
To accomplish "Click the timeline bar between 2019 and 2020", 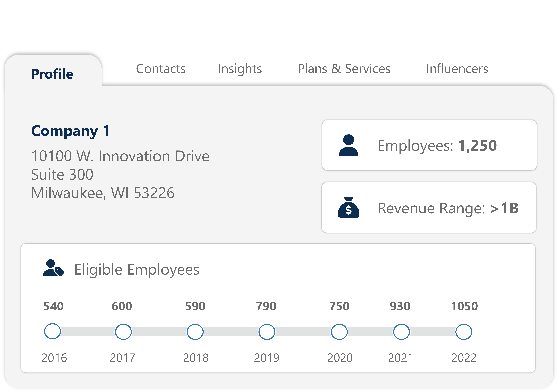I will 303,332.
